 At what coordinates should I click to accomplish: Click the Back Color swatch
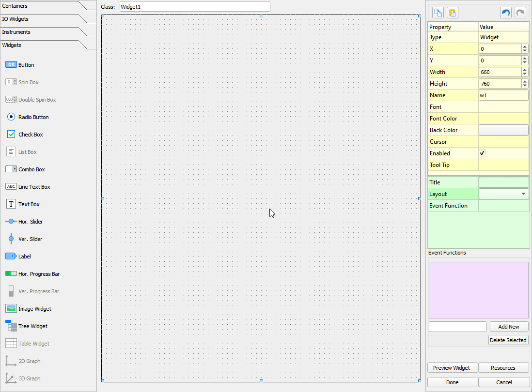click(x=503, y=130)
